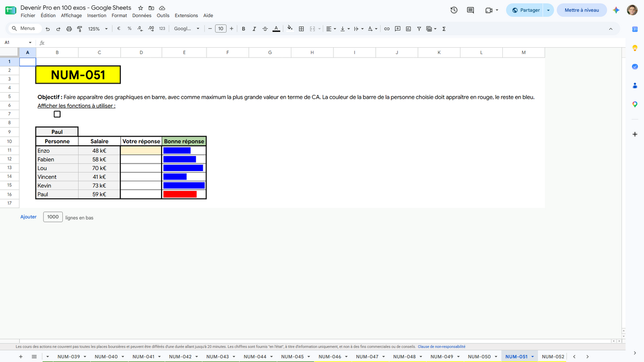Image resolution: width=644 pixels, height=362 pixels.
Task: Tick the 'Afficher les fonctions' checkbox
Action: [57, 114]
